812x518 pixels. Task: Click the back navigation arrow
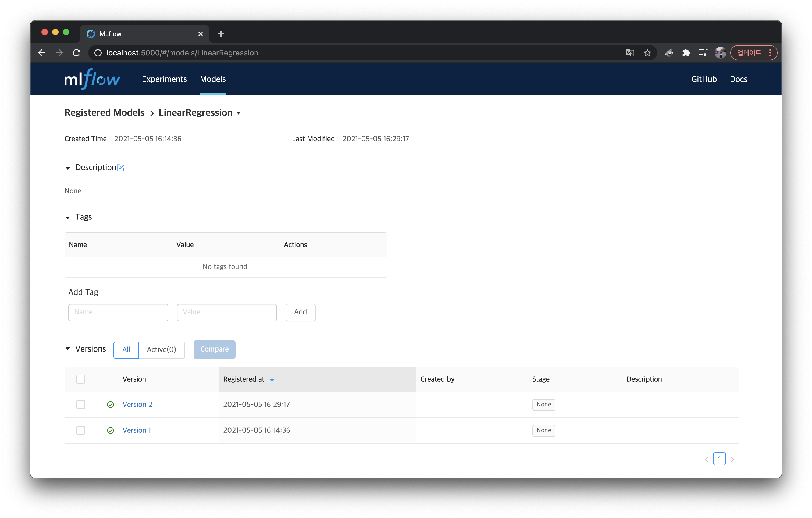42,53
